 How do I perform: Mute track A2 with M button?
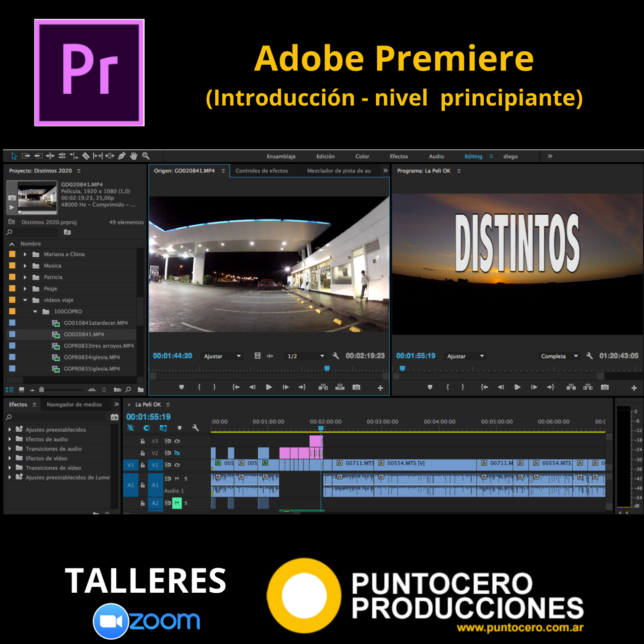[177, 503]
